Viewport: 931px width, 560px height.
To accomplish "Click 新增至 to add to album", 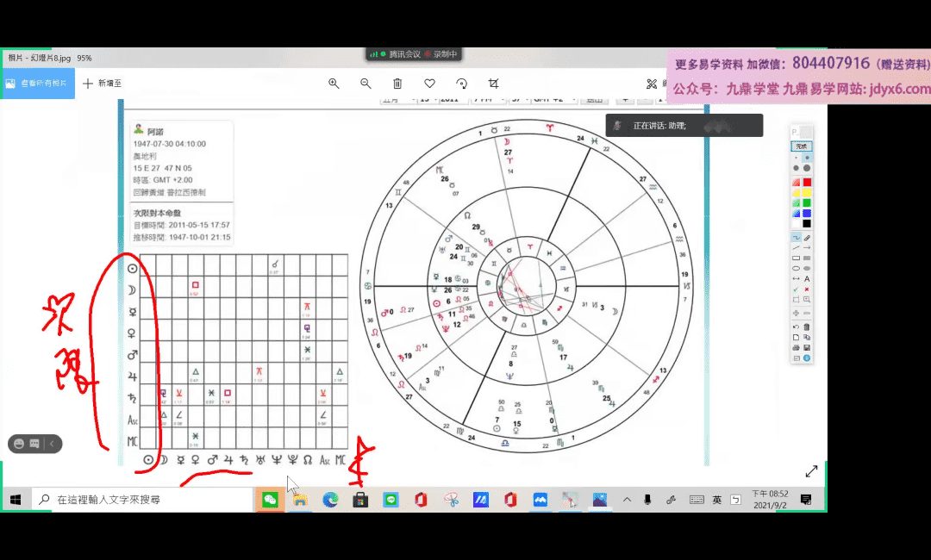I will click(x=103, y=84).
